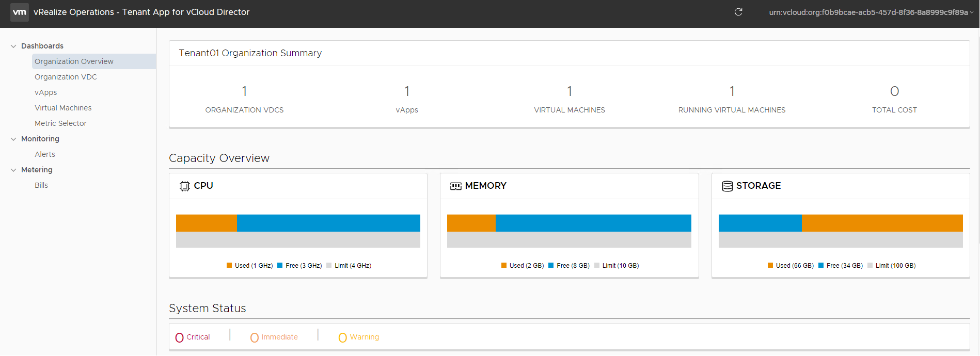Click the Warning alert circle icon
The width and height of the screenshot is (980, 356).
click(342, 337)
